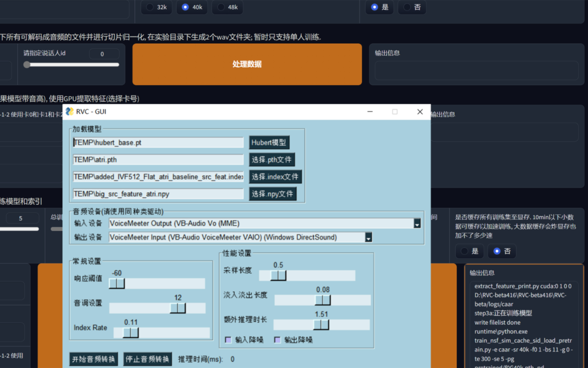Minimize the RVC - GUI window
The image size is (588, 368).
point(370,112)
